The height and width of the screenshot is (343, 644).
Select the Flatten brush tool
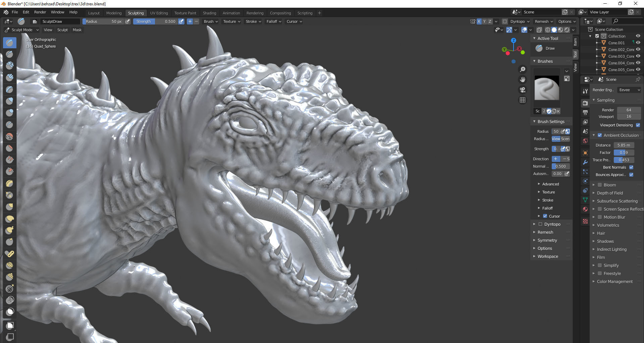pyautogui.click(x=10, y=148)
